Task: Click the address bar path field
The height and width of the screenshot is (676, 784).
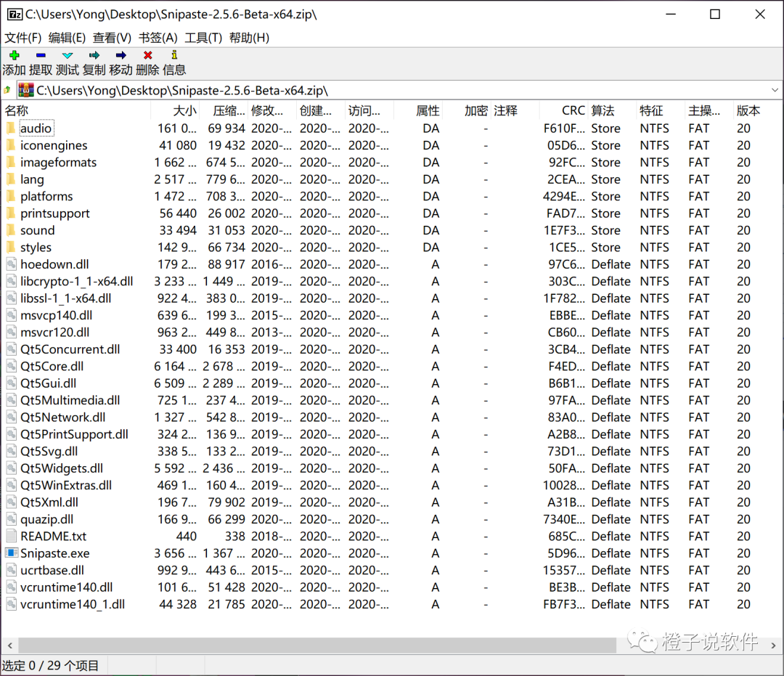Action: tap(398, 91)
